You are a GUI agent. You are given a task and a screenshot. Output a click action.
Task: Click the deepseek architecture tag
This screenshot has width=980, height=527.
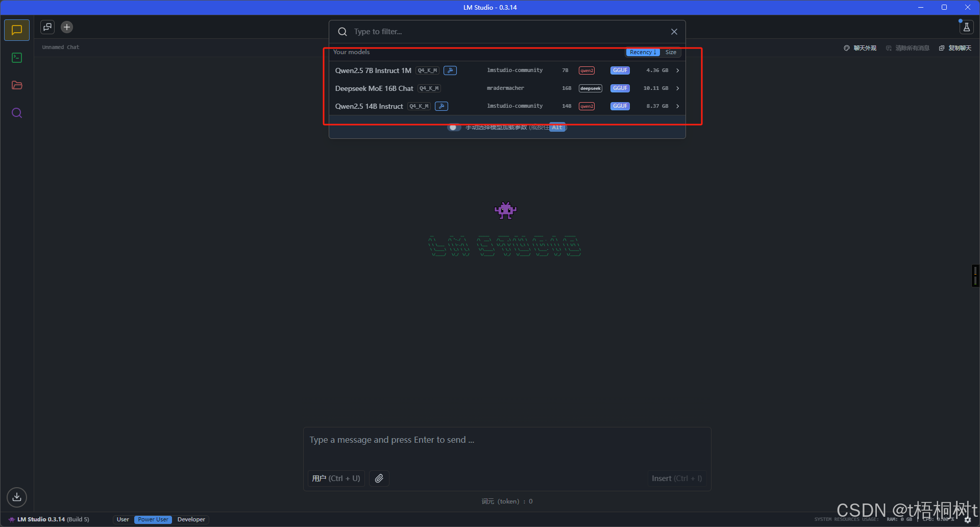[591, 88]
